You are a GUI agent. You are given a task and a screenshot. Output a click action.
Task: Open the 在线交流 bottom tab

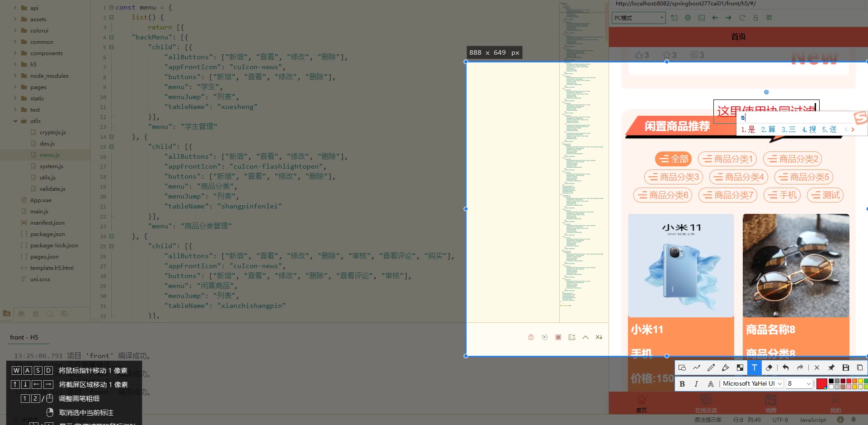[706, 404]
